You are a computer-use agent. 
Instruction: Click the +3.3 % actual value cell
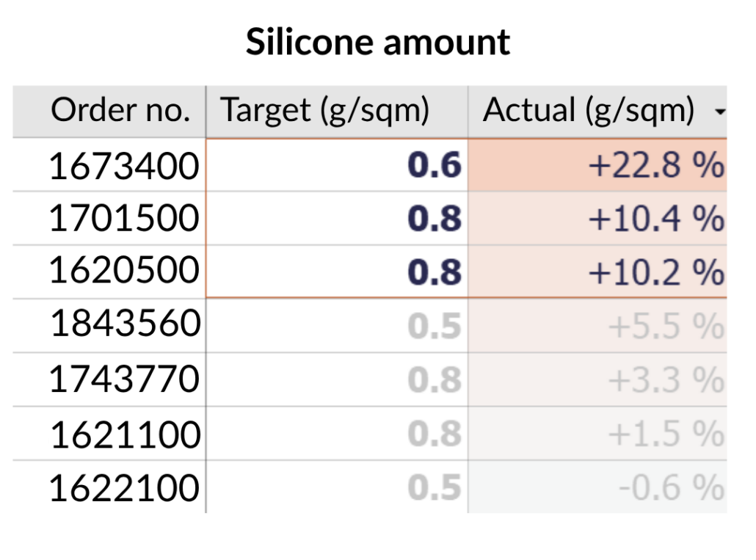click(x=665, y=379)
